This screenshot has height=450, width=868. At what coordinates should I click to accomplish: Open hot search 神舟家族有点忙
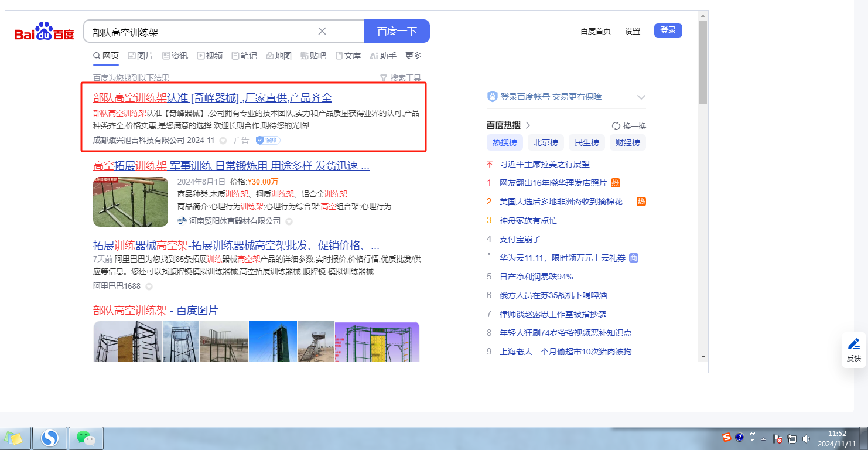click(x=528, y=220)
